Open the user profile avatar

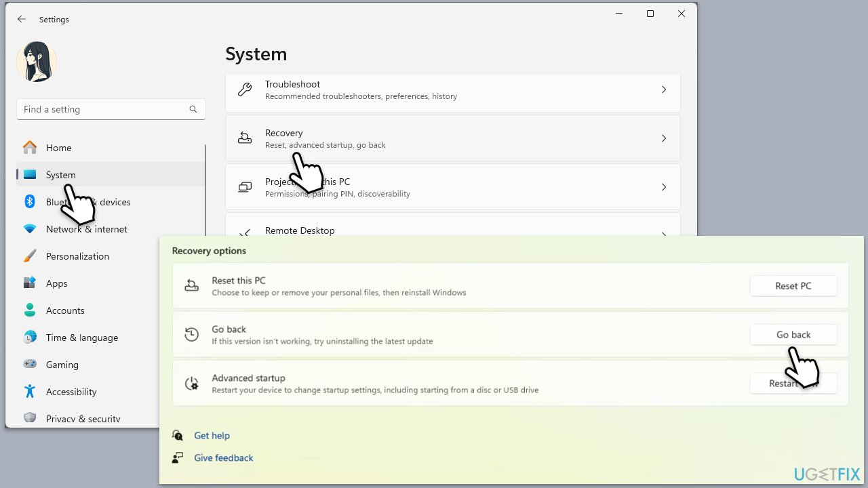[37, 62]
